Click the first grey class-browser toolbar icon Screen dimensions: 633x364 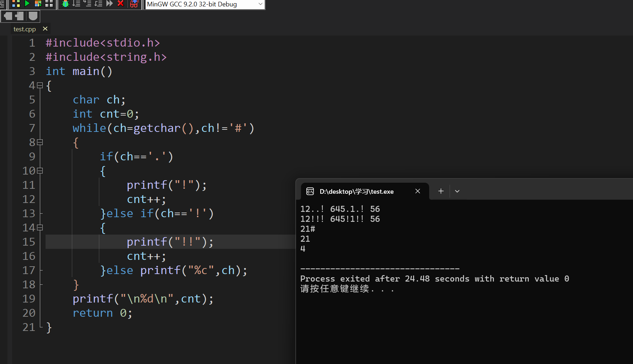(8, 16)
